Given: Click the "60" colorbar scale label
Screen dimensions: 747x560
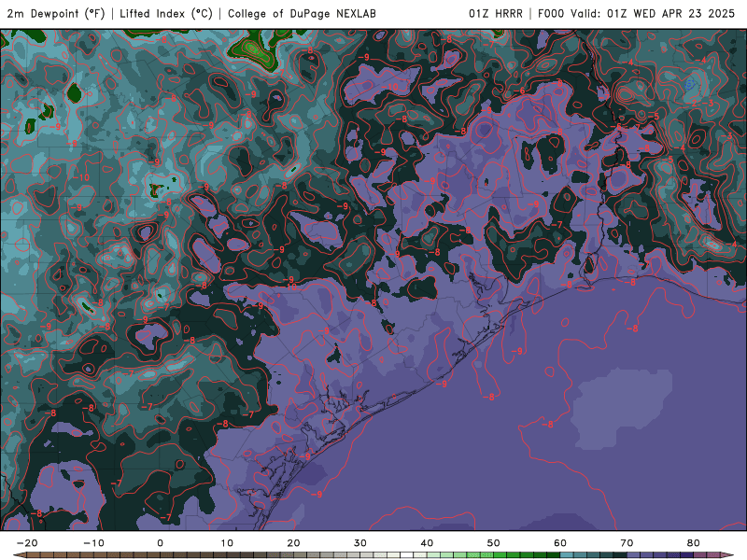Looking at the screenshot, I should pos(560,543).
